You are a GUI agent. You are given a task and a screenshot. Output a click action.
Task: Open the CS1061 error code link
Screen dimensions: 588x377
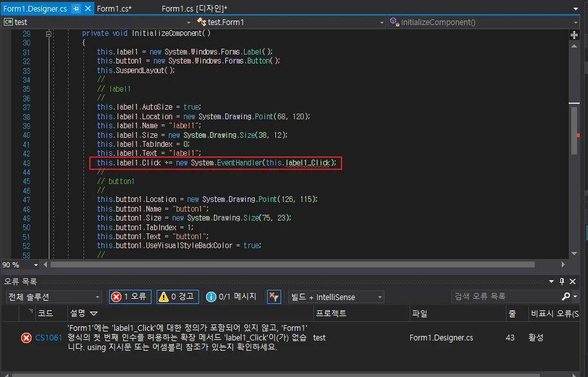49,338
